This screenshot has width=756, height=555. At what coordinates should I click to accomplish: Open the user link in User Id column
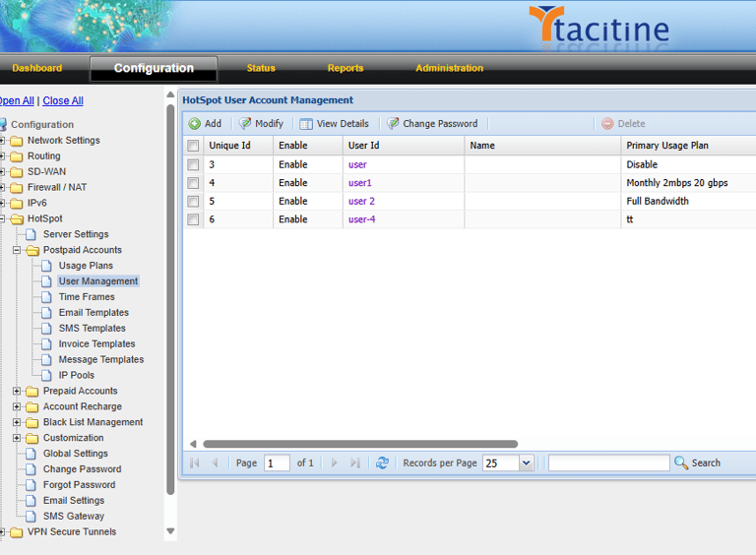click(x=357, y=164)
